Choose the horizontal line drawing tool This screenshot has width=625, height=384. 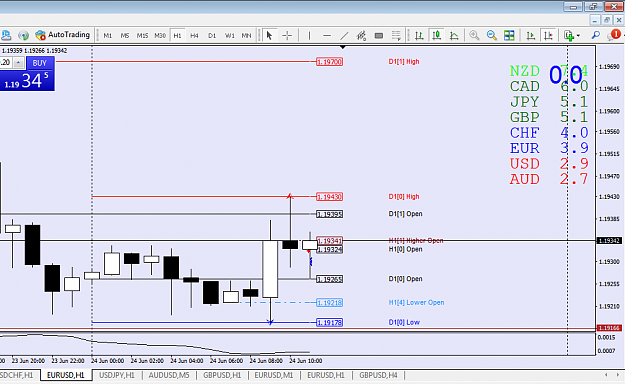327,35
